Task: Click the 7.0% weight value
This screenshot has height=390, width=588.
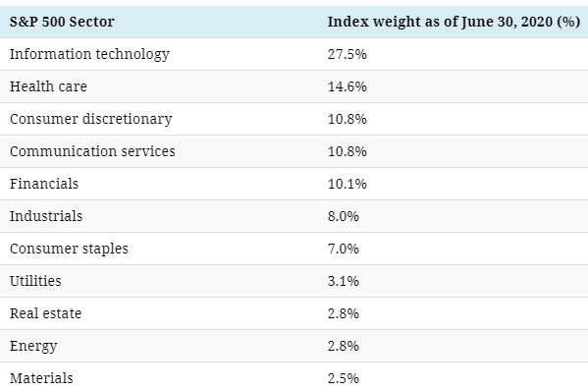Action: (x=344, y=249)
